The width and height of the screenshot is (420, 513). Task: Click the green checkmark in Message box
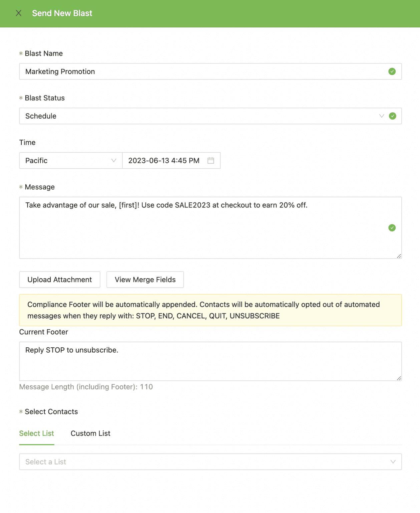tap(392, 228)
